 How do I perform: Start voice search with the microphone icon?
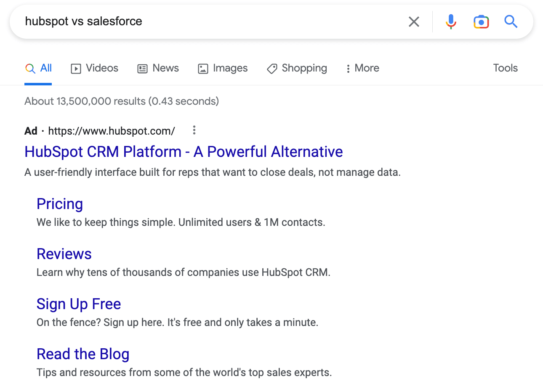(x=451, y=21)
